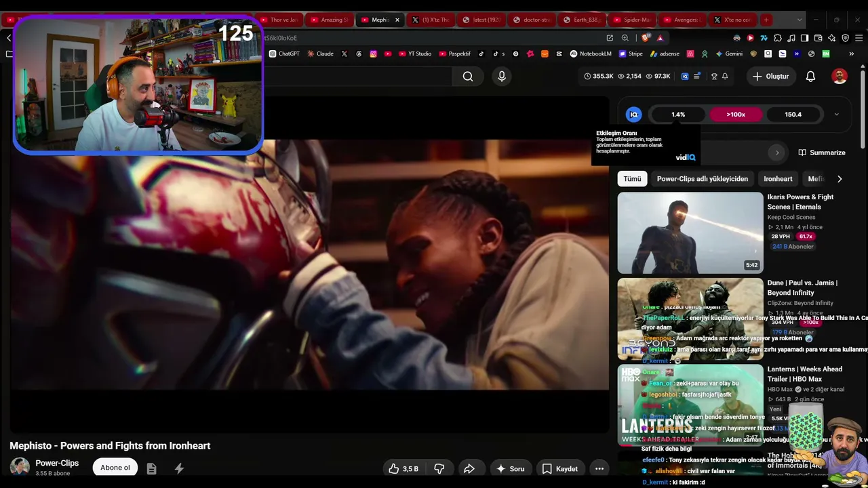
Task: Open the transcript document icon beside Abone ol
Action: click(x=151, y=468)
